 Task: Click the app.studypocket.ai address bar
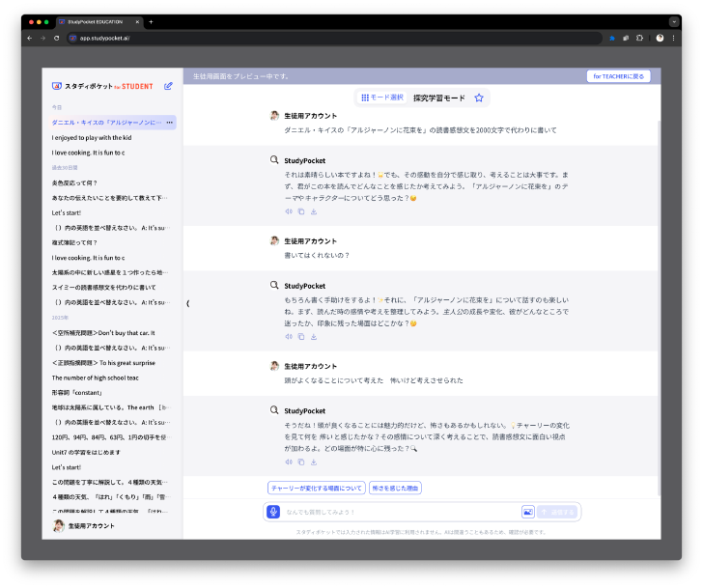pyautogui.click(x=334, y=38)
